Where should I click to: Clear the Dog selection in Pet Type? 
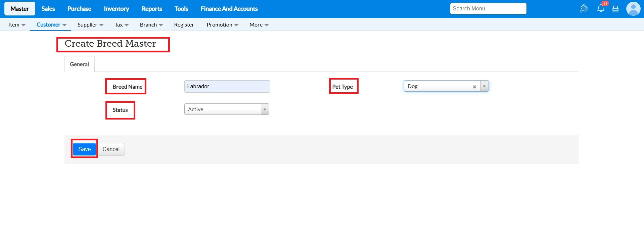click(x=474, y=87)
